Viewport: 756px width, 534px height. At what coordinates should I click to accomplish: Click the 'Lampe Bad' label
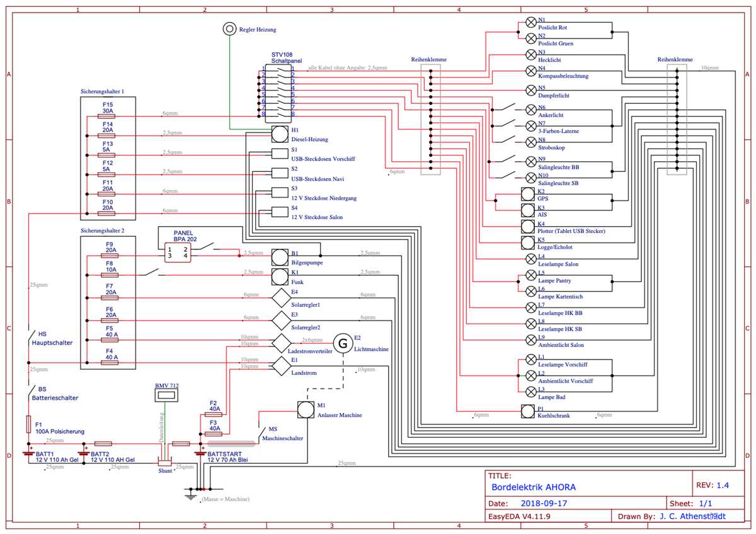tap(551, 397)
